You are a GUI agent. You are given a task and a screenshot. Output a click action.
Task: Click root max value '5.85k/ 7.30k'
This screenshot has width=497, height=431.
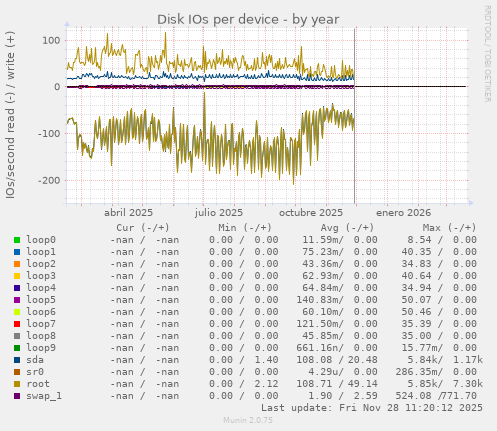click(445, 384)
